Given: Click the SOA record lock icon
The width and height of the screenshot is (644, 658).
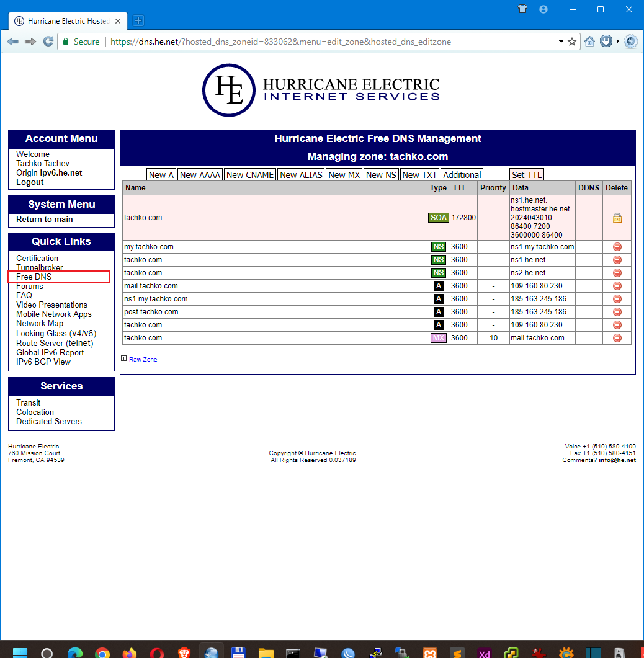Looking at the screenshot, I should tap(617, 218).
